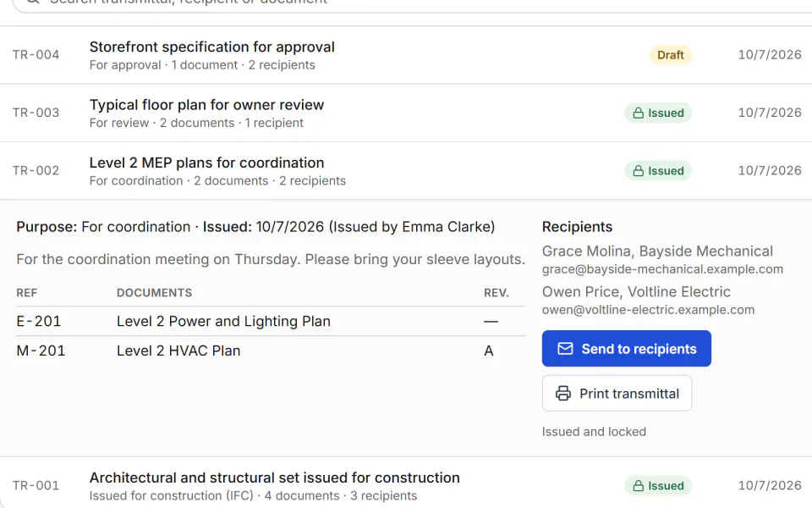Click the Issued badge on TR-002 row

point(658,171)
